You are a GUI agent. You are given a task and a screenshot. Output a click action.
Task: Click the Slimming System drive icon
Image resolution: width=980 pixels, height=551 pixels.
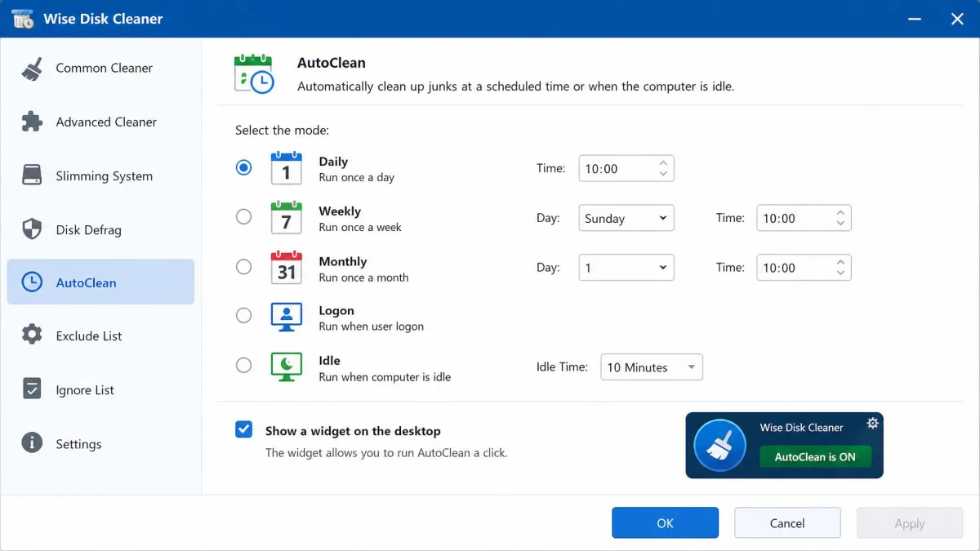[x=32, y=176]
